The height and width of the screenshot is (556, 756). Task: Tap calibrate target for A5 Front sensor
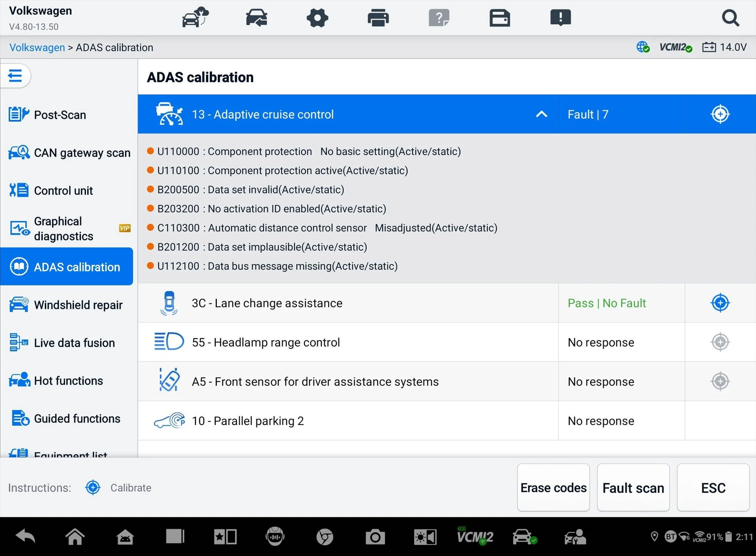(720, 381)
